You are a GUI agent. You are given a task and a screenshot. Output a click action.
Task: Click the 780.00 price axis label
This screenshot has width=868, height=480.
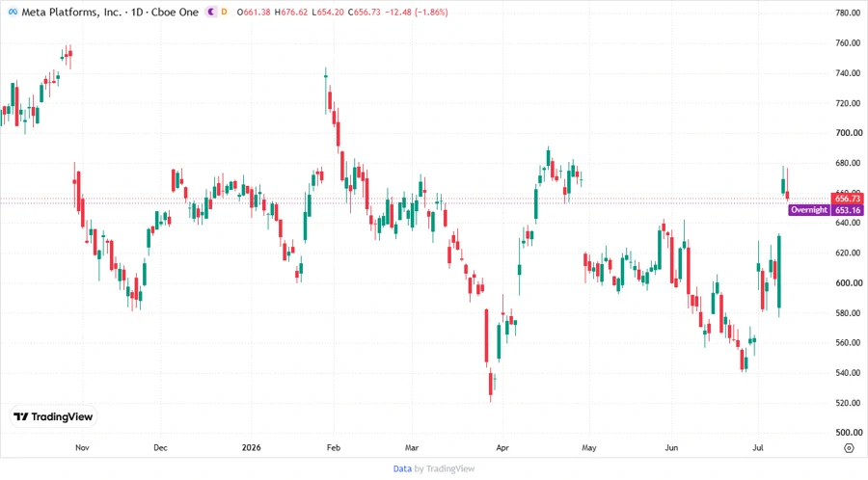[x=848, y=13]
